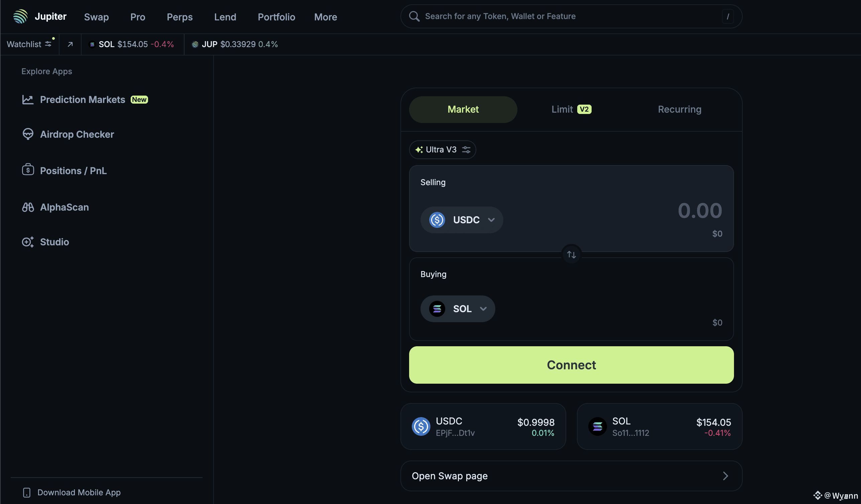Screen dimensions: 861x504
Task: Open USDC selling token dropdown
Action: (x=461, y=220)
